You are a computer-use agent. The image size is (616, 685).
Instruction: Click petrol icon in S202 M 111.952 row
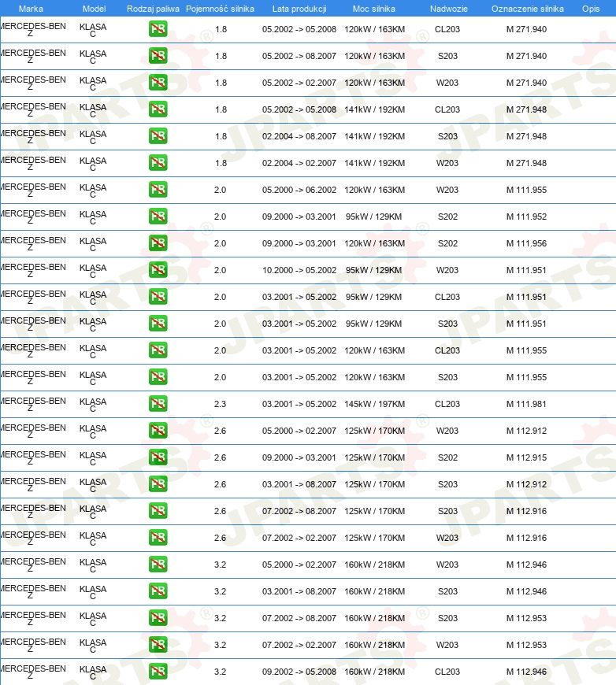[158, 217]
